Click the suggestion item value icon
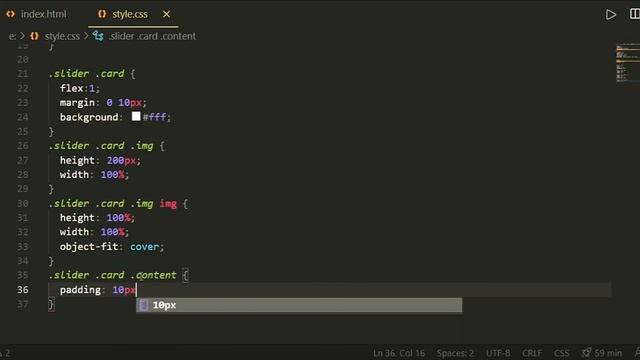This screenshot has height=360, width=640. click(143, 305)
